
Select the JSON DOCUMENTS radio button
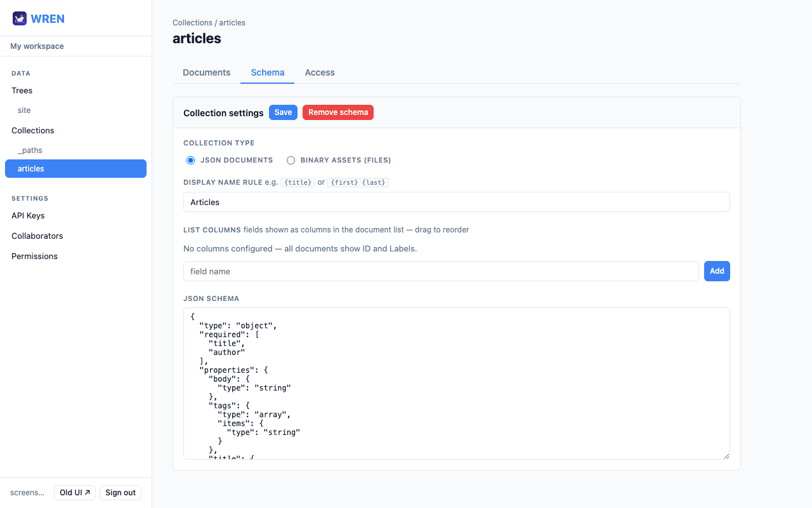pyautogui.click(x=190, y=160)
